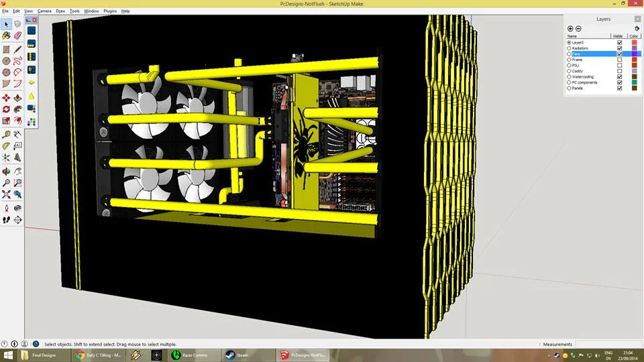The width and height of the screenshot is (644, 362).
Task: Hide the Watercooling layer via checkbox
Action: point(620,76)
